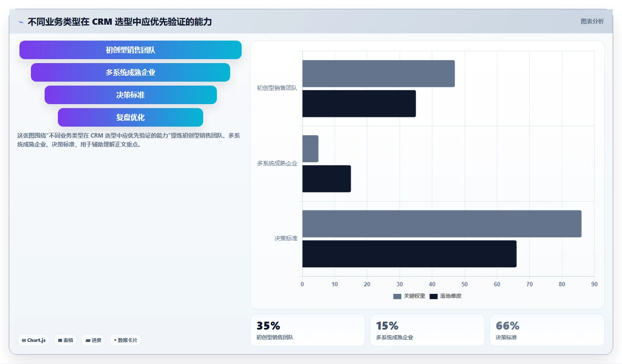
Task: Click the gray 关键权重 legend color box
Action: tap(397, 296)
